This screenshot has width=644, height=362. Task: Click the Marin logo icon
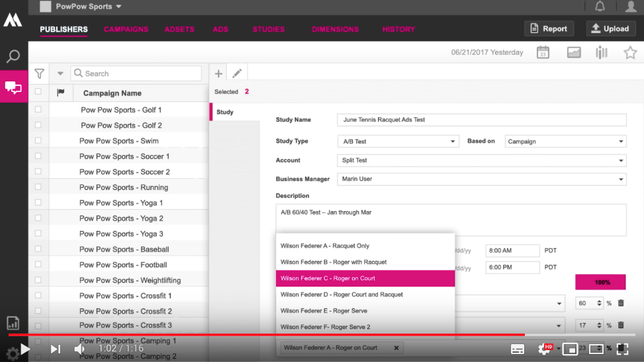click(x=13, y=19)
